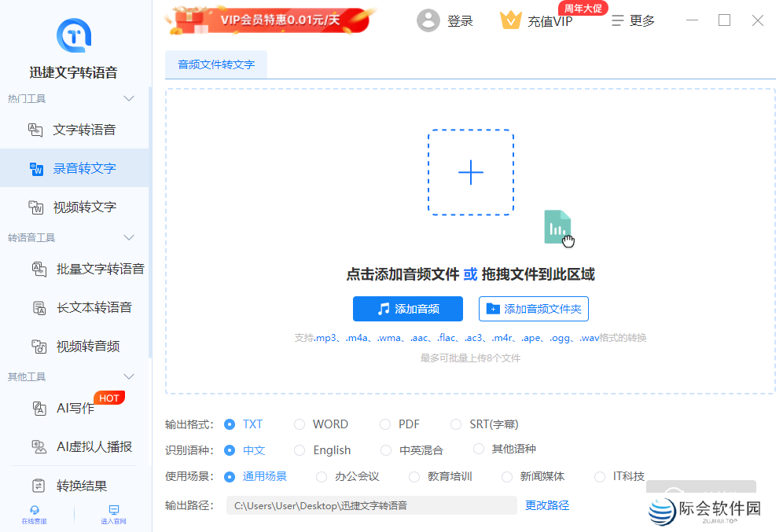This screenshot has height=532, width=783.
Task: Select the 音频文件转文字 tab
Action: [215, 64]
